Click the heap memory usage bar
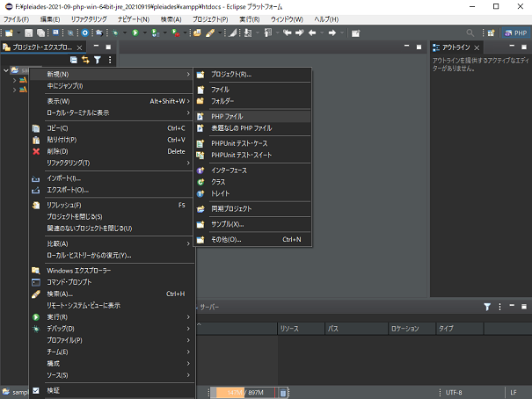The width and height of the screenshot is (532, 399). [245, 393]
